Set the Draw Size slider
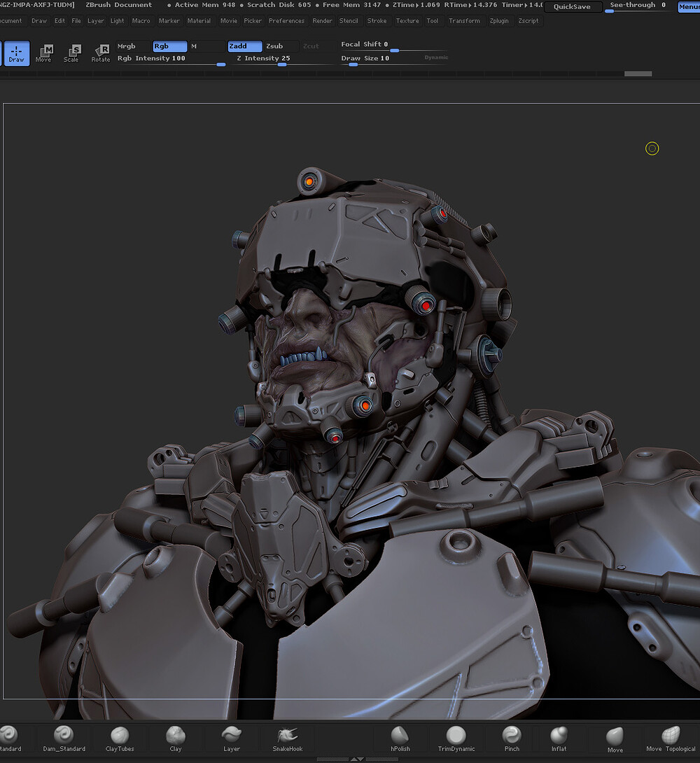Viewport: 700px width, 763px height. pos(381,59)
